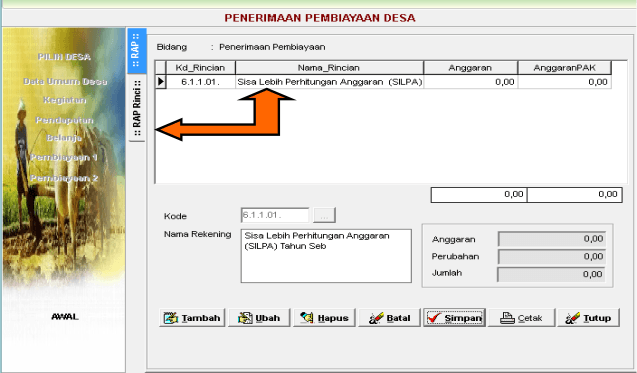
Task: Open Belanja sidebar menu
Action: [x=64, y=138]
